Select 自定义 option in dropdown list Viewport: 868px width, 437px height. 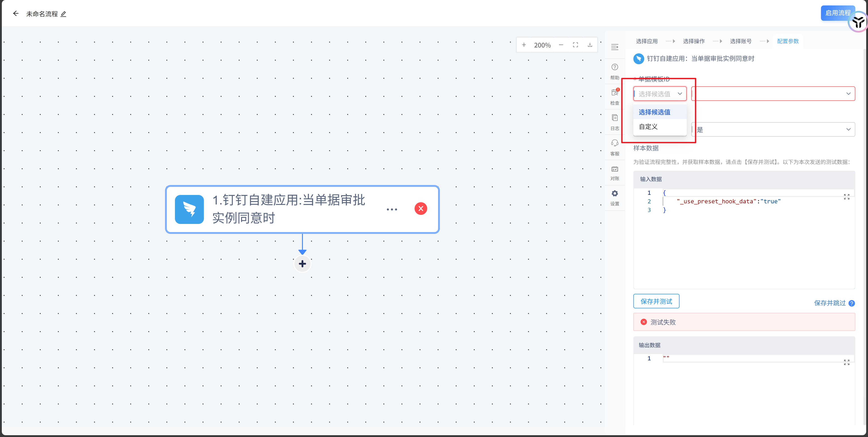648,127
